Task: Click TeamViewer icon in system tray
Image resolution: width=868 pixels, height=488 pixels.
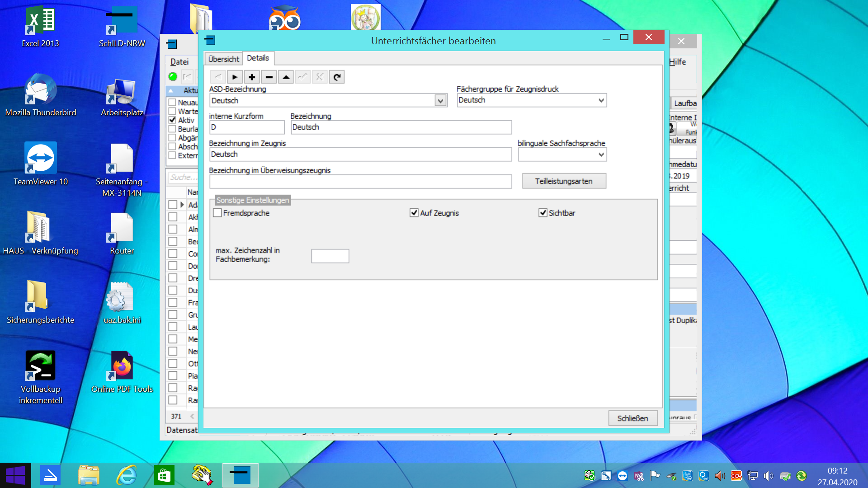Action: 623,476
